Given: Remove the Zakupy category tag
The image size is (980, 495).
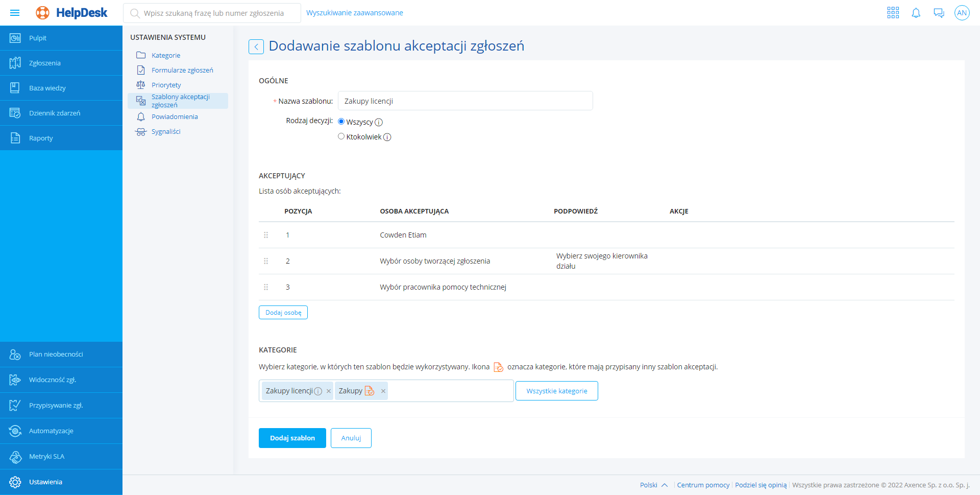Looking at the screenshot, I should click(x=383, y=391).
